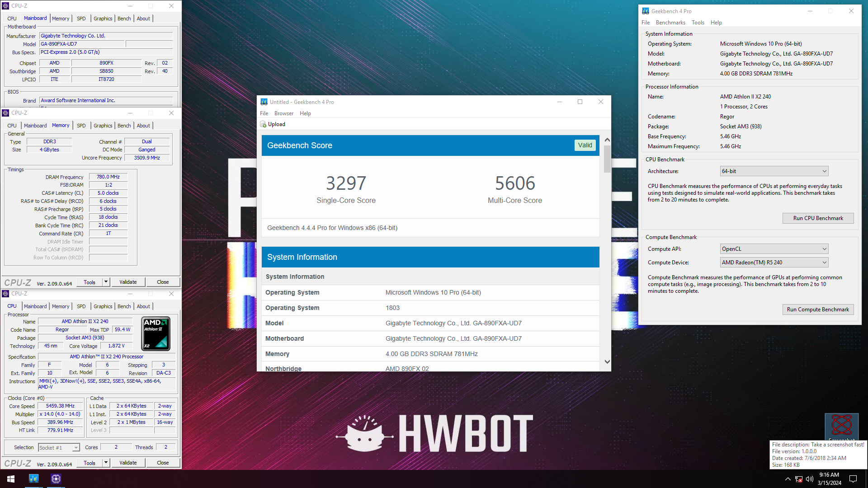Switch to Bench tab in CPU-Z Memory window
This screenshot has height=488, width=868.
tap(124, 126)
